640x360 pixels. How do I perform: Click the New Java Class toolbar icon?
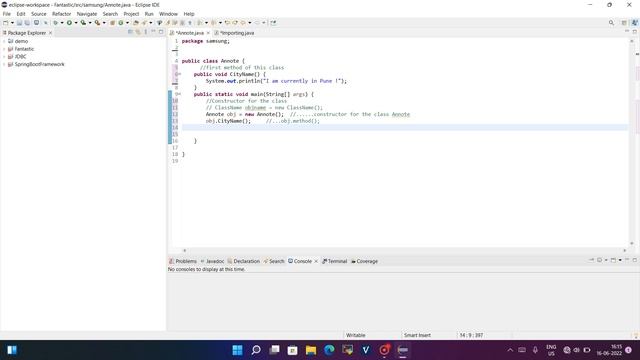121,23
